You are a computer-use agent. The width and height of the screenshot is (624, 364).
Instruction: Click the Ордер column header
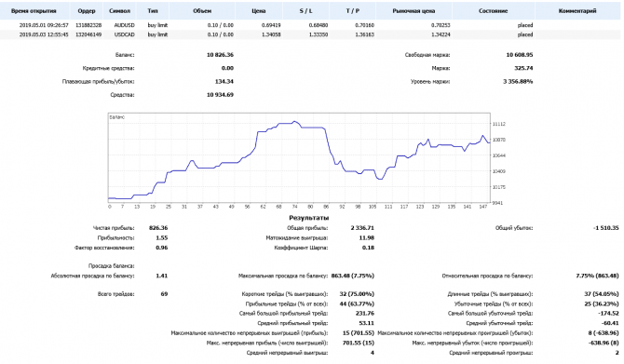(87, 11)
